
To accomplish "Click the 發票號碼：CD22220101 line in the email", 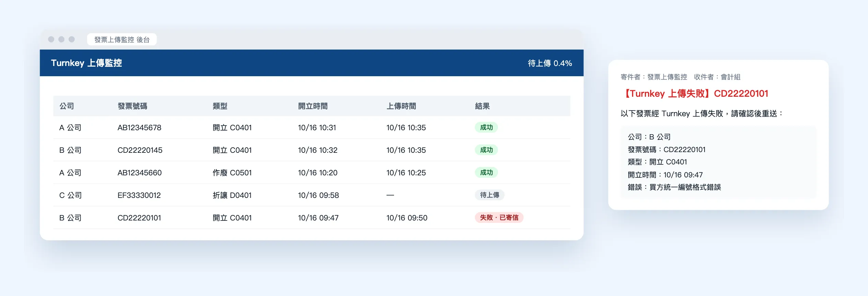I will tap(667, 150).
